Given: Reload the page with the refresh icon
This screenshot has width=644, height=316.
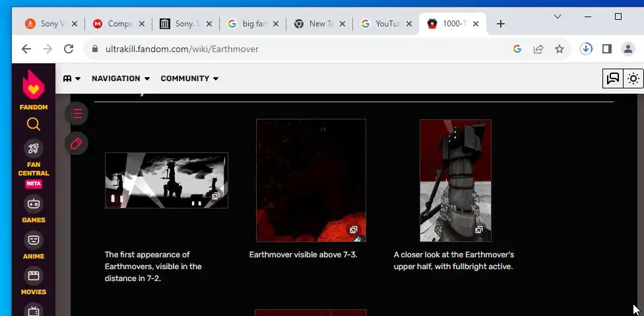Looking at the screenshot, I should pos(69,49).
